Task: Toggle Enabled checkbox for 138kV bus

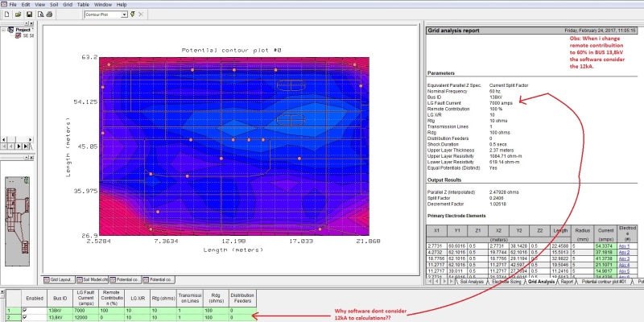Action: (25, 312)
